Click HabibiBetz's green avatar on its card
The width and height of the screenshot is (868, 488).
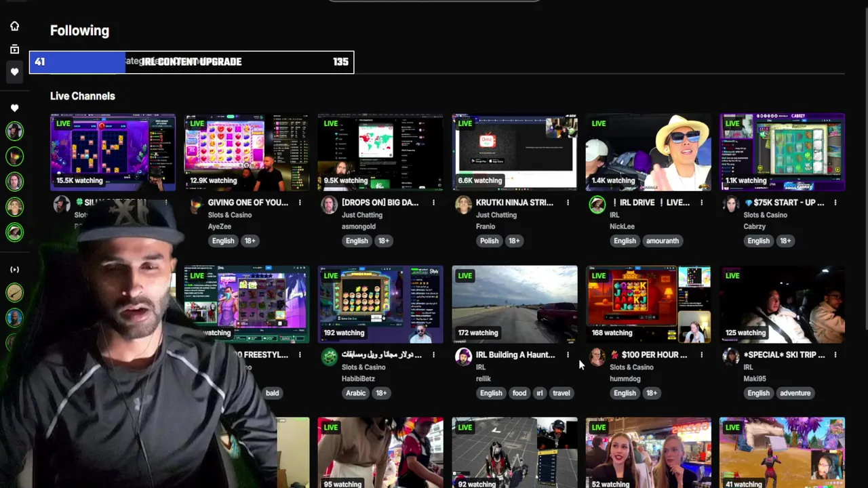click(x=329, y=357)
